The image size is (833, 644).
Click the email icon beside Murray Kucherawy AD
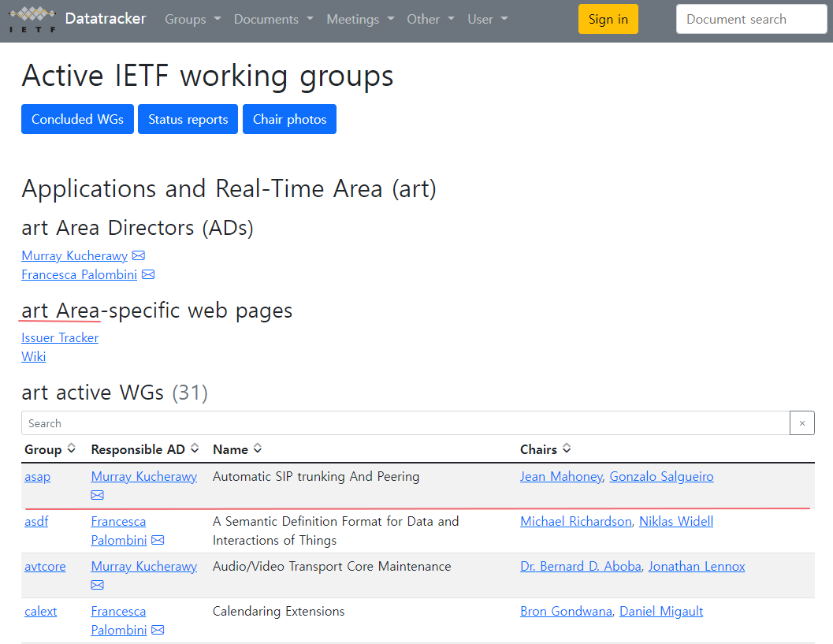point(139,255)
